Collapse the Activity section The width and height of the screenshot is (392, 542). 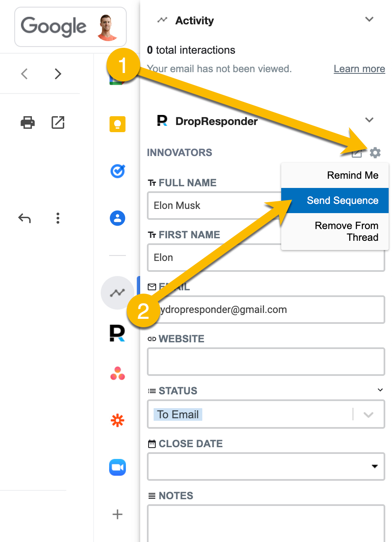click(x=369, y=19)
